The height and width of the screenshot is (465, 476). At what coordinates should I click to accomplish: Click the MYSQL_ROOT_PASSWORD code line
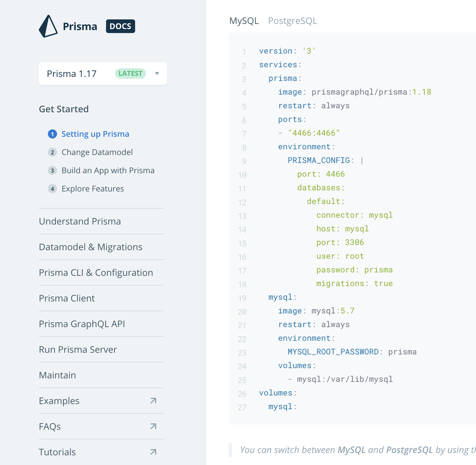coord(352,352)
